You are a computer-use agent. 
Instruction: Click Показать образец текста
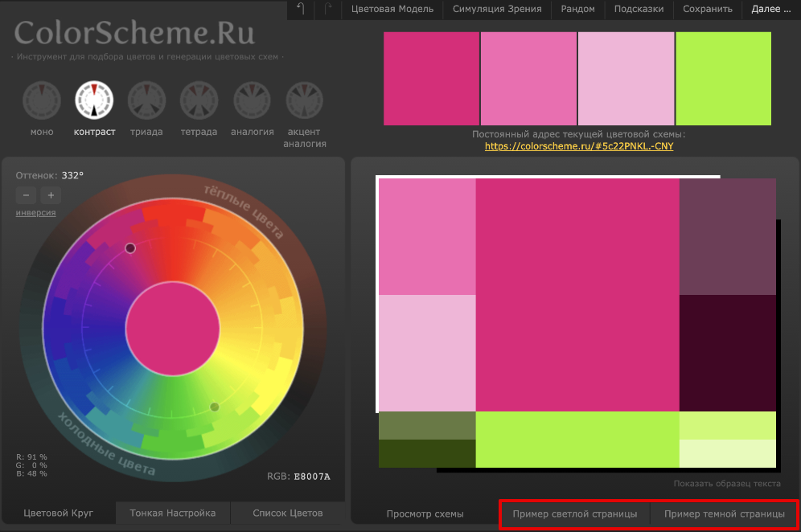pyautogui.click(x=727, y=484)
